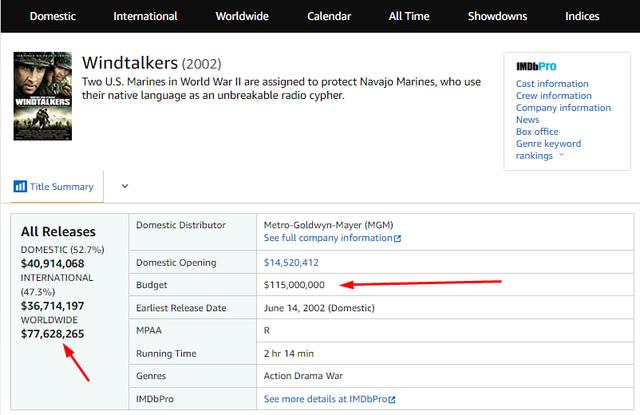Click the domestic total $40,914,068
The width and height of the screenshot is (640, 415).
coord(52,264)
